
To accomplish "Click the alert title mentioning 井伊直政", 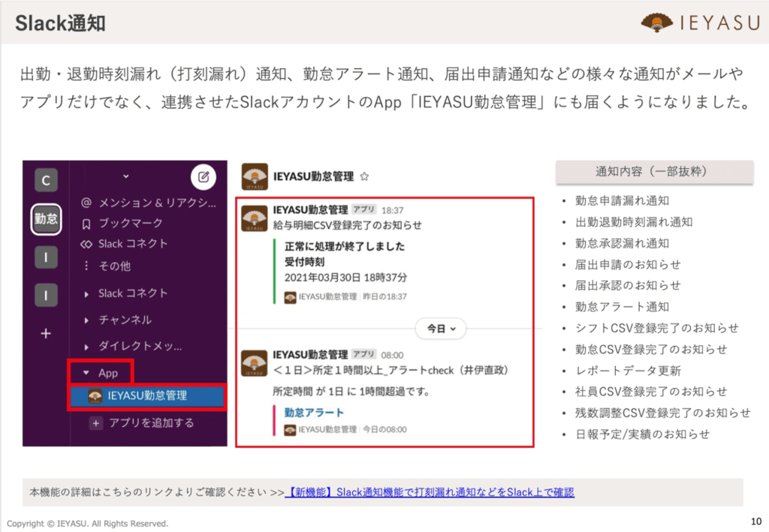I will 391,371.
